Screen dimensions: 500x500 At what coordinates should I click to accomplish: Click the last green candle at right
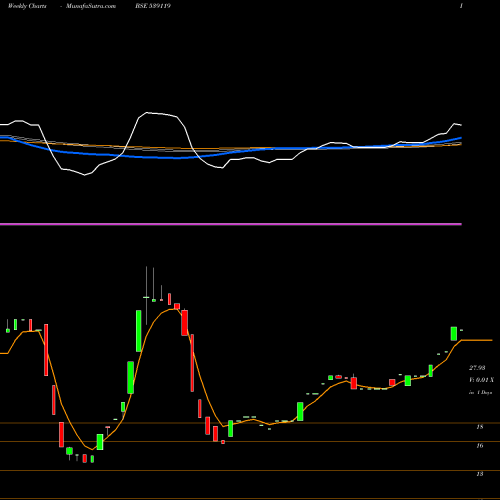point(454,334)
